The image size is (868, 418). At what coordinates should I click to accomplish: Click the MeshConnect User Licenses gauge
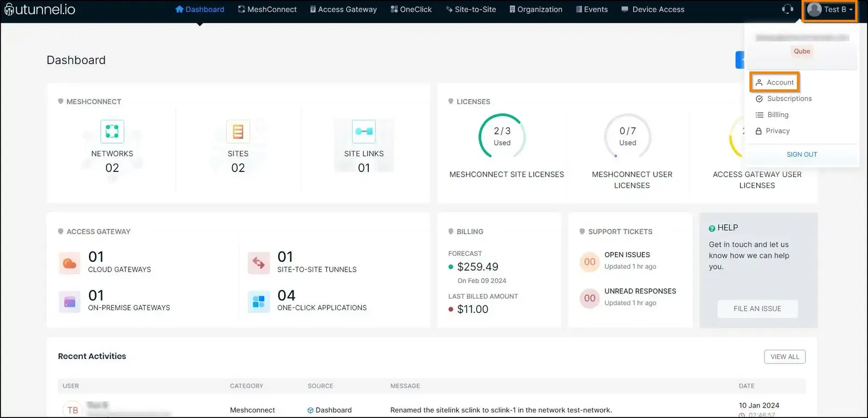tap(628, 137)
